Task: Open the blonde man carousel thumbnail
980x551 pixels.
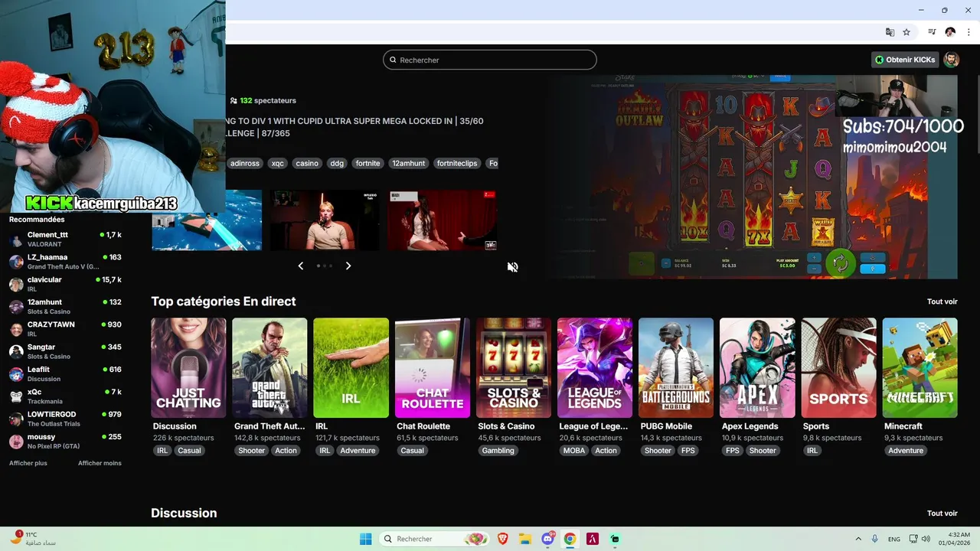Action: [324, 220]
